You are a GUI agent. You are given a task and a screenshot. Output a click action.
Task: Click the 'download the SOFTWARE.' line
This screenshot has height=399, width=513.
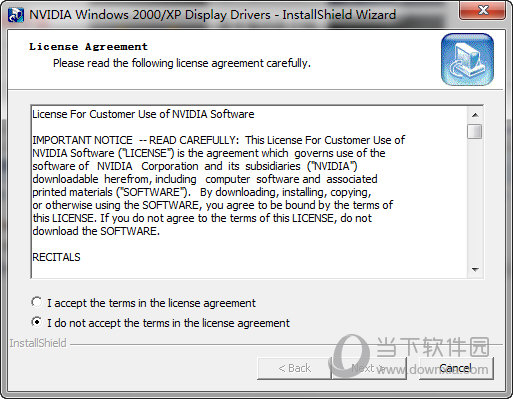tap(96, 231)
